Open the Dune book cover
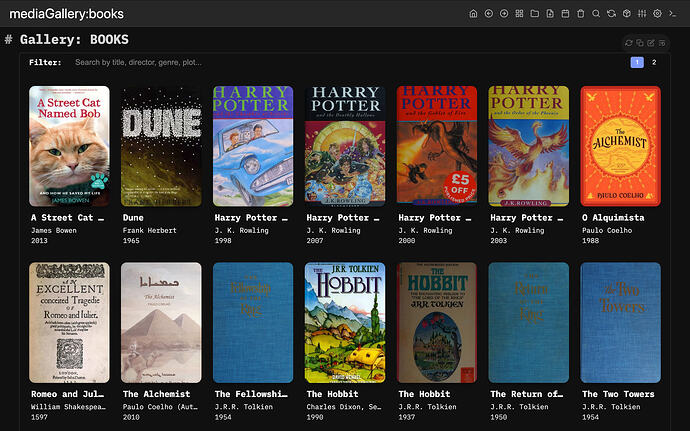 coord(153,146)
